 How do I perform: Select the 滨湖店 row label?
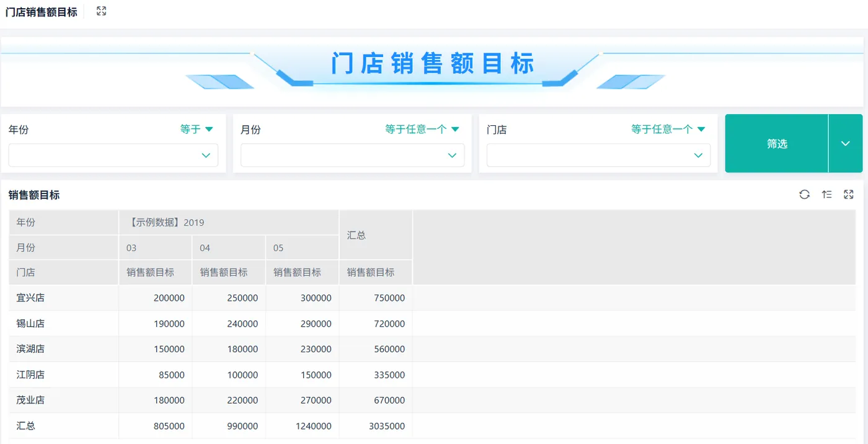coord(30,349)
